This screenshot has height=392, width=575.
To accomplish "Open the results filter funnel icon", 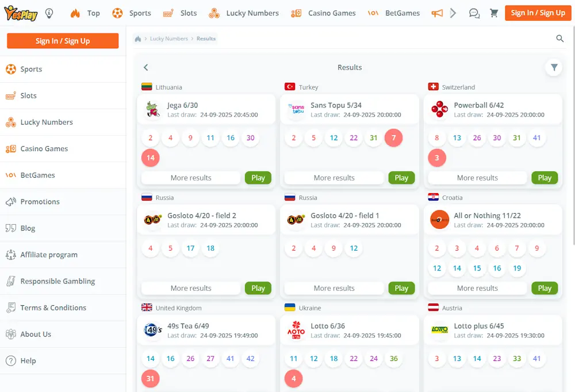I will 554,67.
